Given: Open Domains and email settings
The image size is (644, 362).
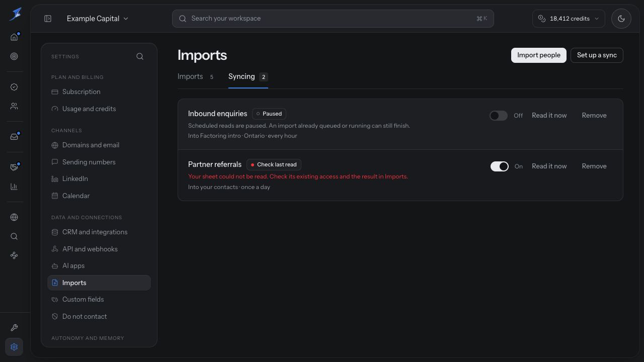Looking at the screenshot, I should pyautogui.click(x=99, y=145).
